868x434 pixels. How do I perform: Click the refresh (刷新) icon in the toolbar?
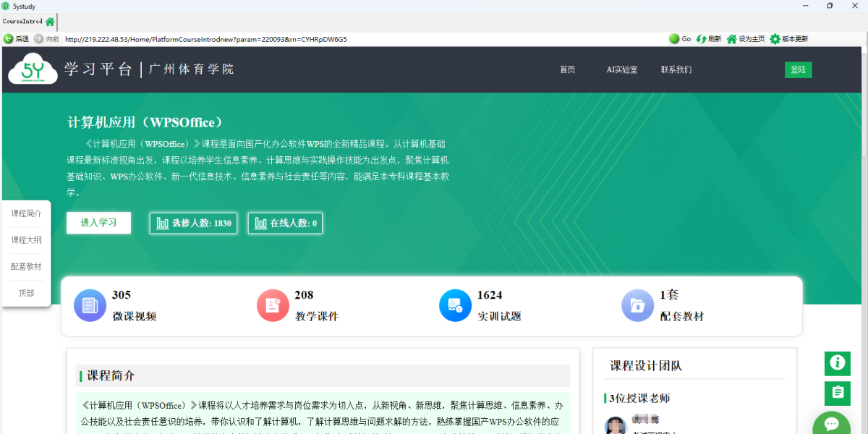tap(702, 39)
